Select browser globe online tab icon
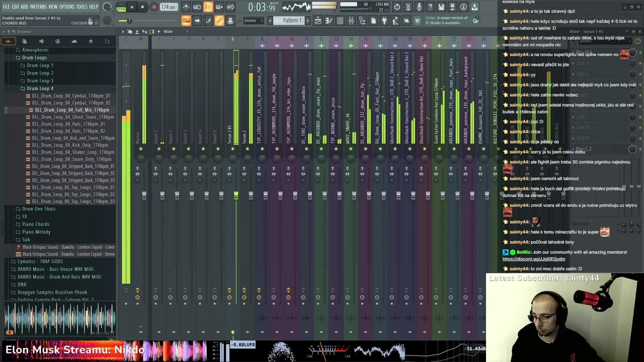Screen dimensions: 644x362 (x=57, y=41)
